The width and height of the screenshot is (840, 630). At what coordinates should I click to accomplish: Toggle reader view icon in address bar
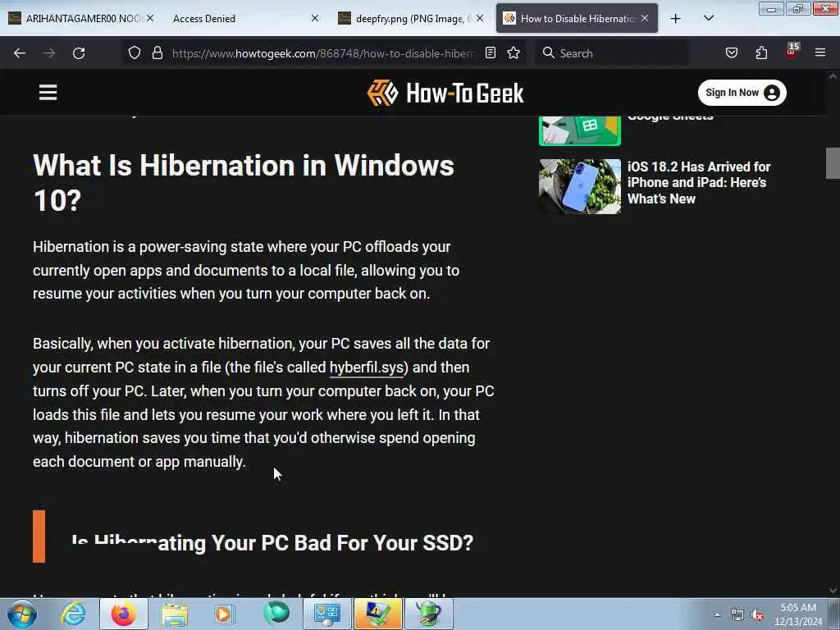pyautogui.click(x=491, y=52)
